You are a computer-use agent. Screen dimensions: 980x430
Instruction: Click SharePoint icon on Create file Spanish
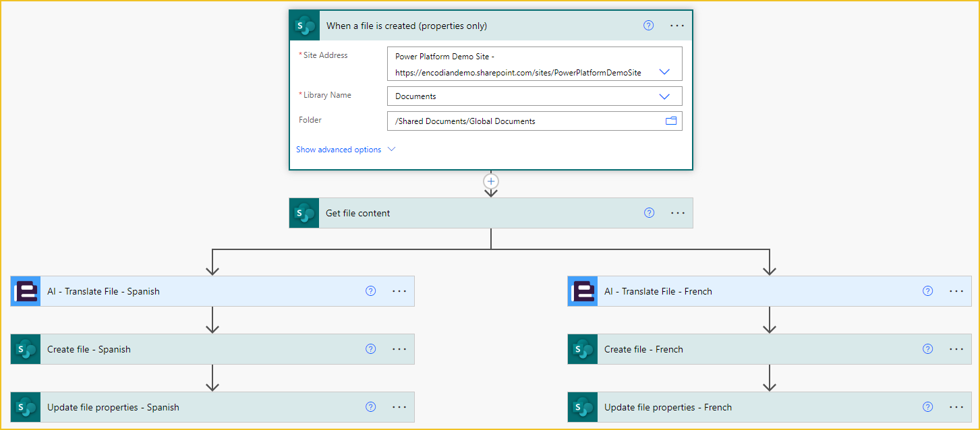[26, 349]
